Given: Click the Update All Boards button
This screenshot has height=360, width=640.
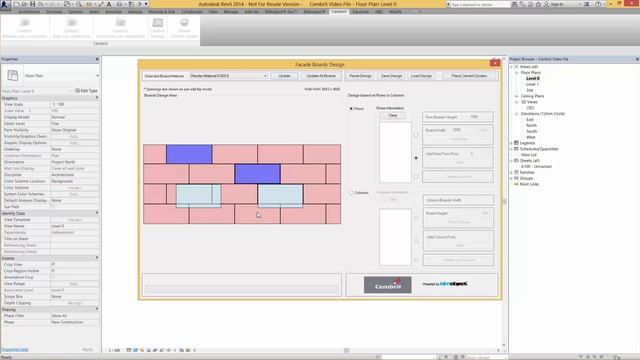Looking at the screenshot, I should pos(321,76).
